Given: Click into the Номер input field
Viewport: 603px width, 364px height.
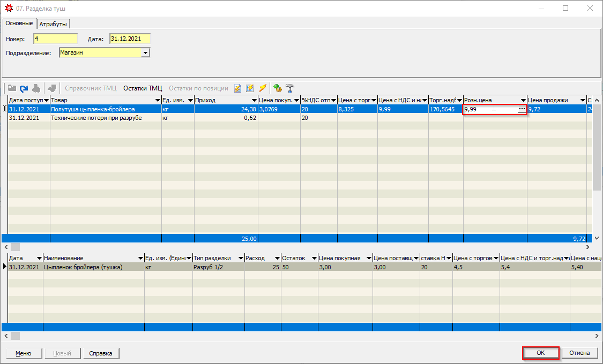Looking at the screenshot, I should click(x=55, y=39).
